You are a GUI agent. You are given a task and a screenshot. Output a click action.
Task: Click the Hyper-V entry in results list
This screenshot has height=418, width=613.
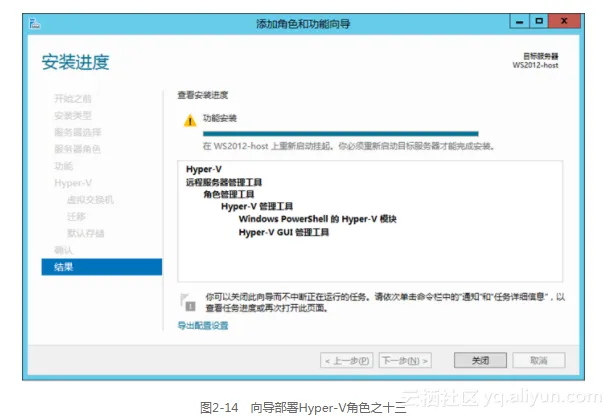click(x=204, y=169)
